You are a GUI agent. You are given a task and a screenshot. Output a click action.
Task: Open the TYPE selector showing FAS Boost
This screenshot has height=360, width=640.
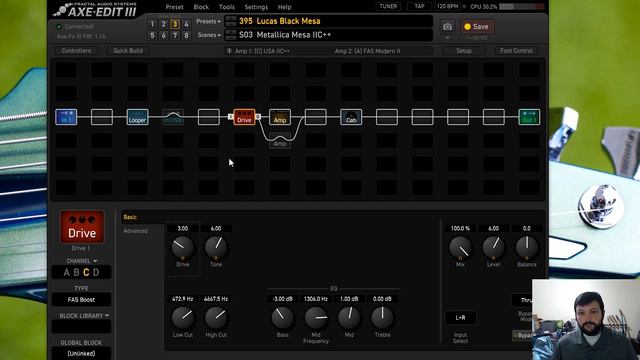pyautogui.click(x=81, y=300)
